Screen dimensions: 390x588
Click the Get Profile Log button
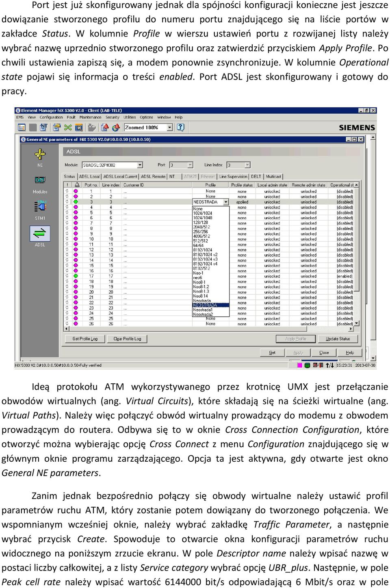85,339
